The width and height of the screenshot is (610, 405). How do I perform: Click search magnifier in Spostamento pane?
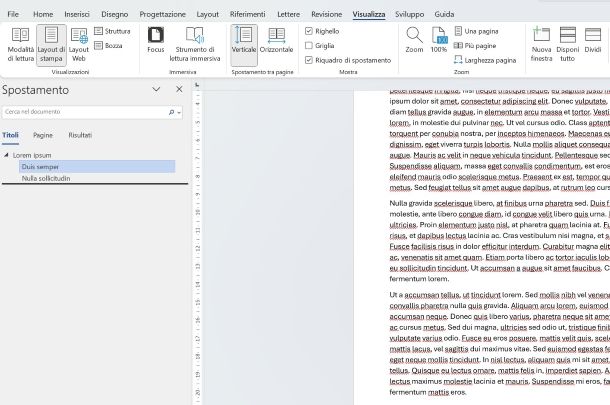click(x=171, y=112)
